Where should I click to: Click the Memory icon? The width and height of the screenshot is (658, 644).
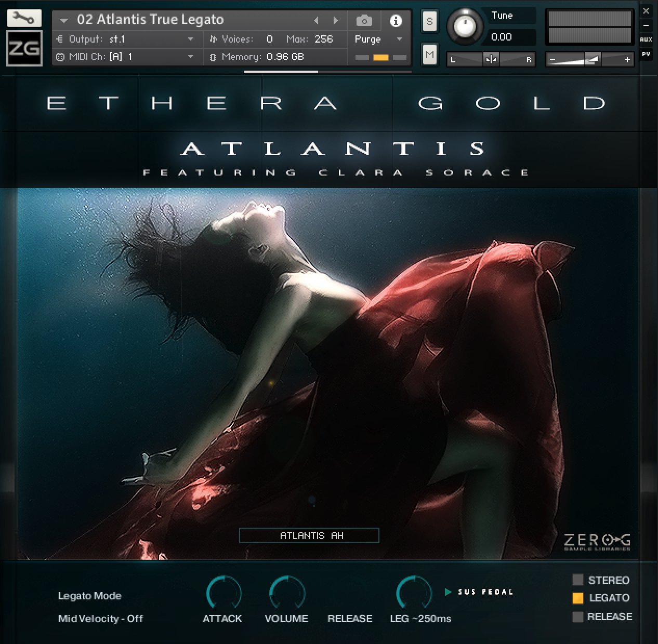213,57
